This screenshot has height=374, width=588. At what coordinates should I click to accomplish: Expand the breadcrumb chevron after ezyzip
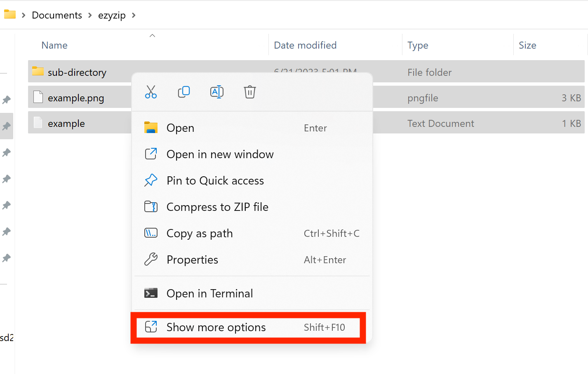click(x=133, y=15)
